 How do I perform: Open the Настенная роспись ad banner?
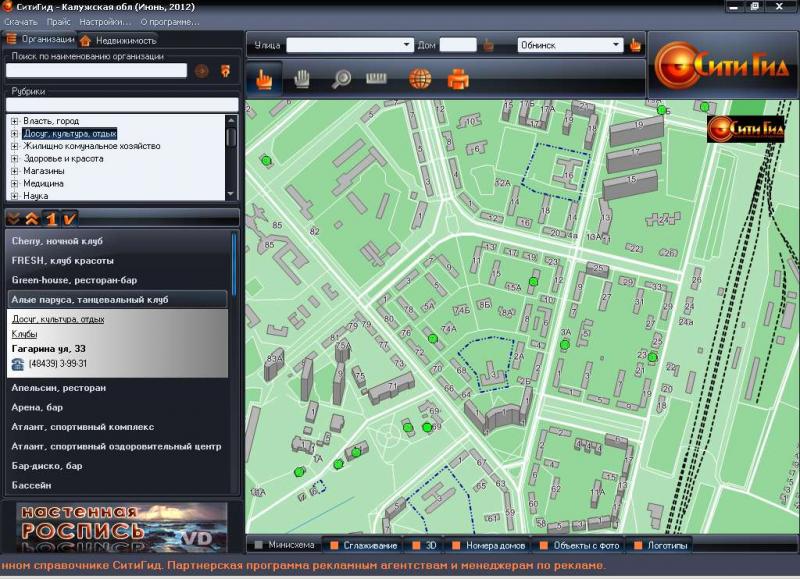(x=121, y=527)
